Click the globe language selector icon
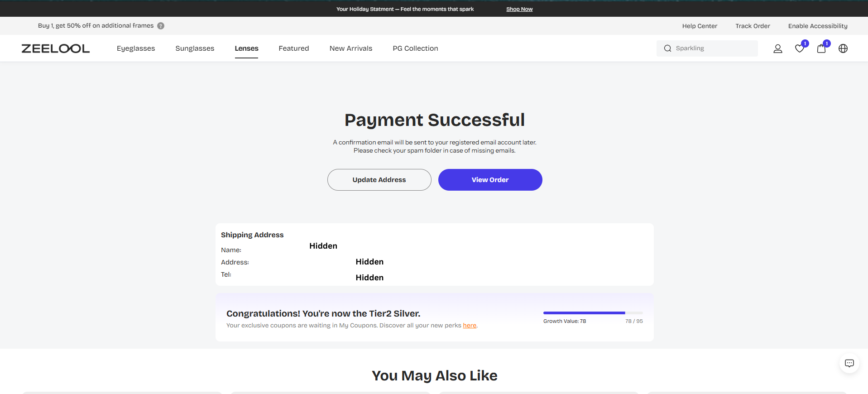 click(843, 48)
